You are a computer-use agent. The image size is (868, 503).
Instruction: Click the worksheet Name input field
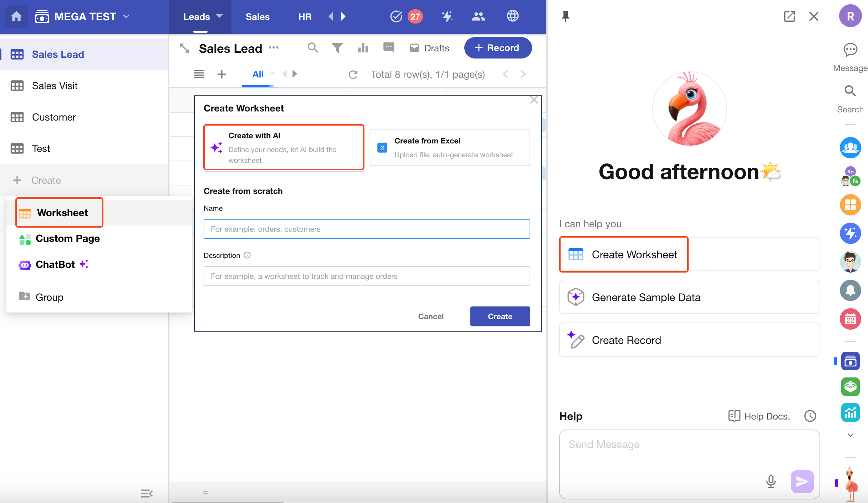coord(366,229)
